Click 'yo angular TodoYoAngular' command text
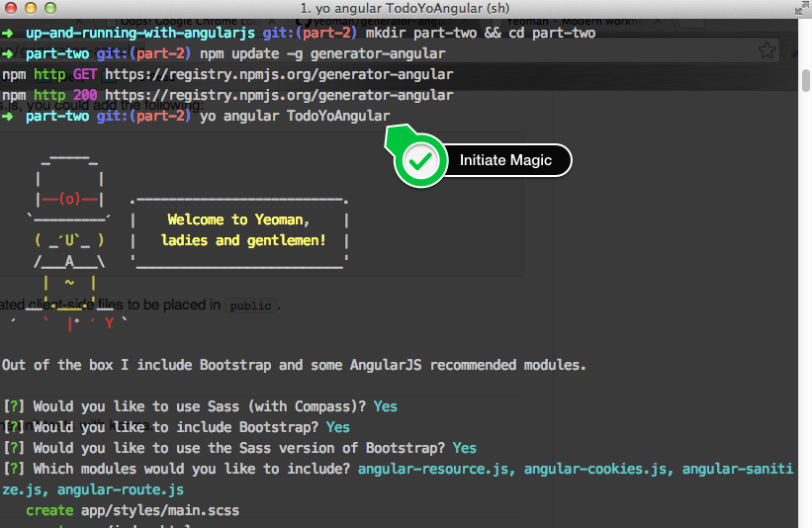812x528 pixels. (x=295, y=116)
